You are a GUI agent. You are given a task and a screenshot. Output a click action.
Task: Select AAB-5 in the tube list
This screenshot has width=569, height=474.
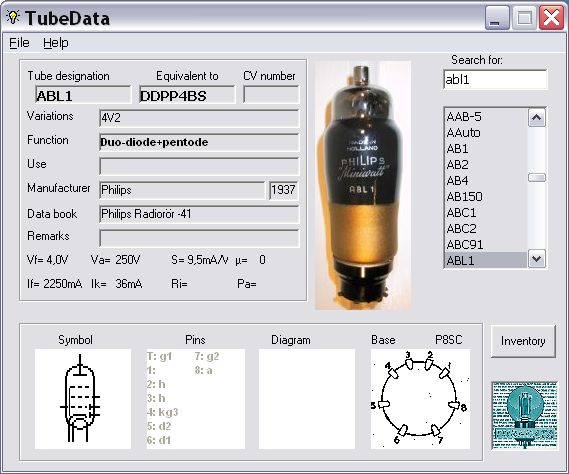click(486, 117)
